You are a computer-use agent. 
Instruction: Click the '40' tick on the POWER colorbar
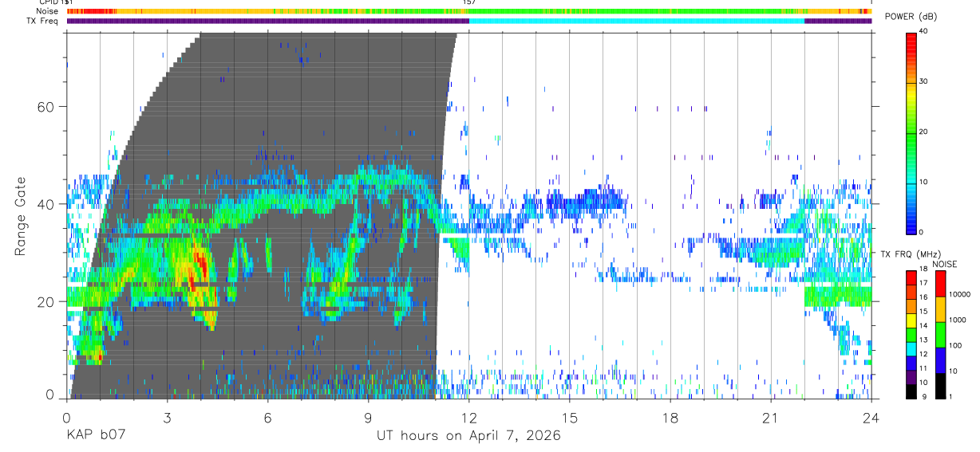pyautogui.click(x=923, y=31)
